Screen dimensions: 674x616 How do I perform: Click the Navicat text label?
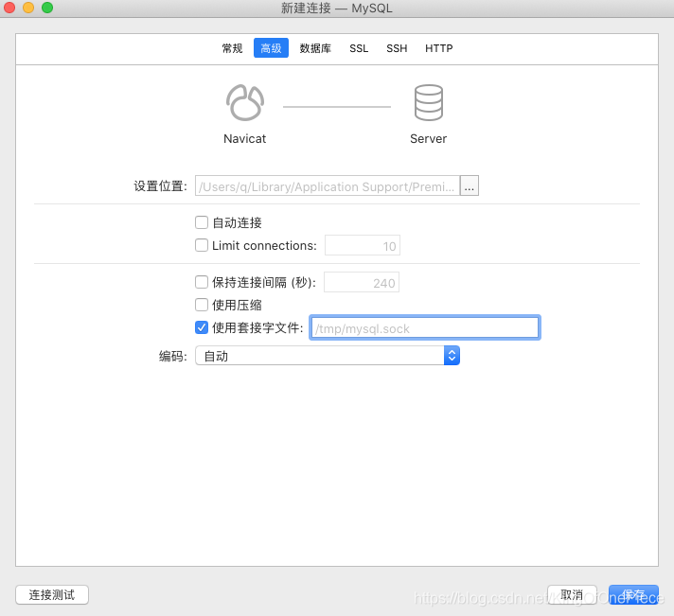(244, 139)
